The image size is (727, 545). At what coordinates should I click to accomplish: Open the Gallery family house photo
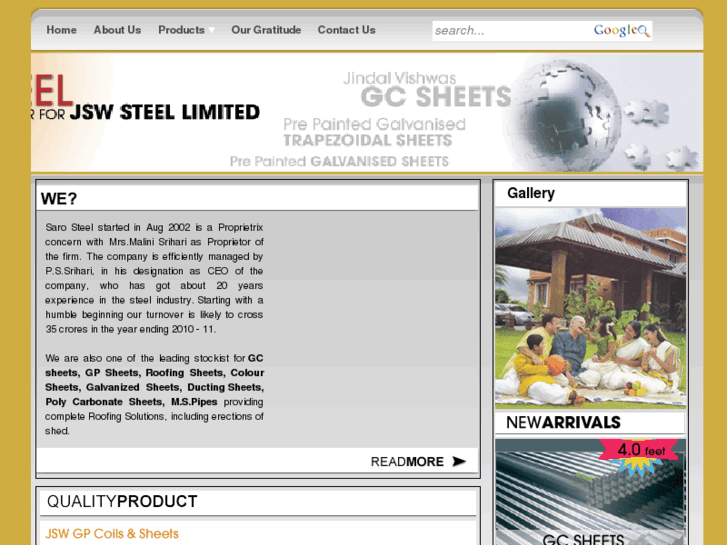(x=590, y=308)
